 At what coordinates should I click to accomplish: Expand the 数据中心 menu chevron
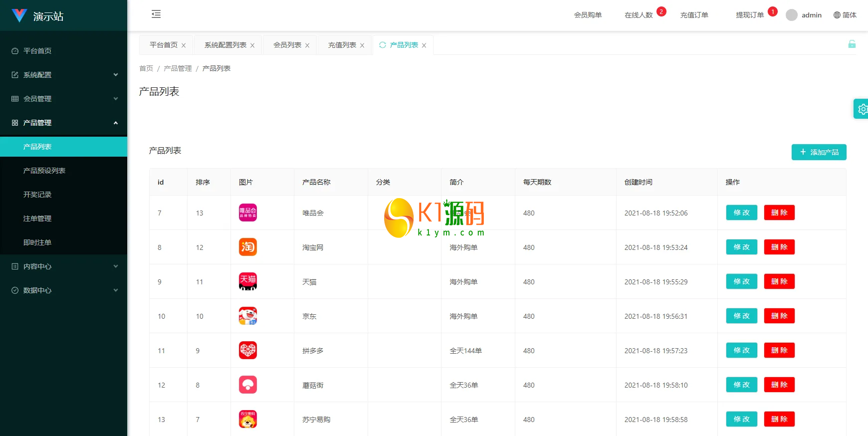116,290
